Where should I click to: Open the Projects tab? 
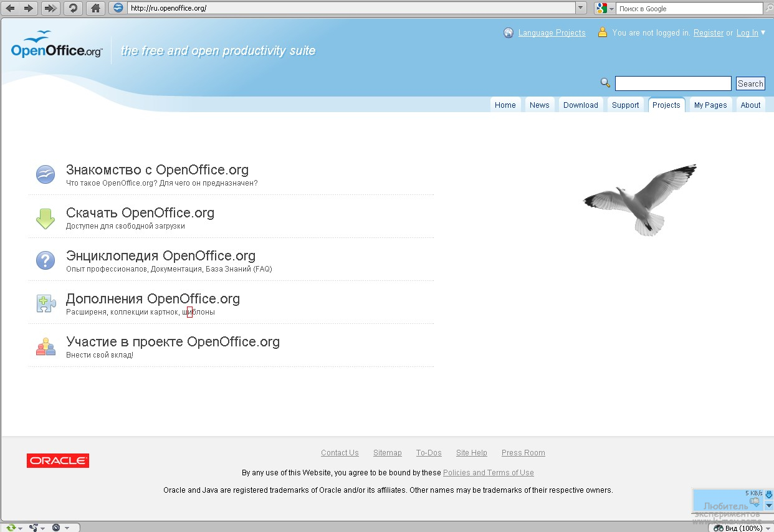[666, 105]
